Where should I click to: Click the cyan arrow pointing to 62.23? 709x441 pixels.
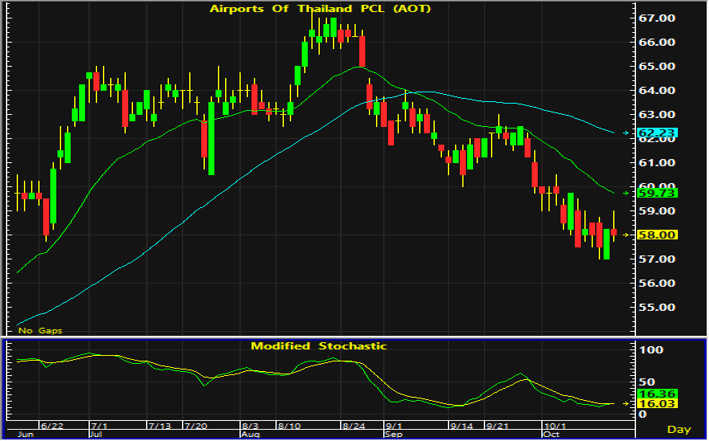(626, 133)
